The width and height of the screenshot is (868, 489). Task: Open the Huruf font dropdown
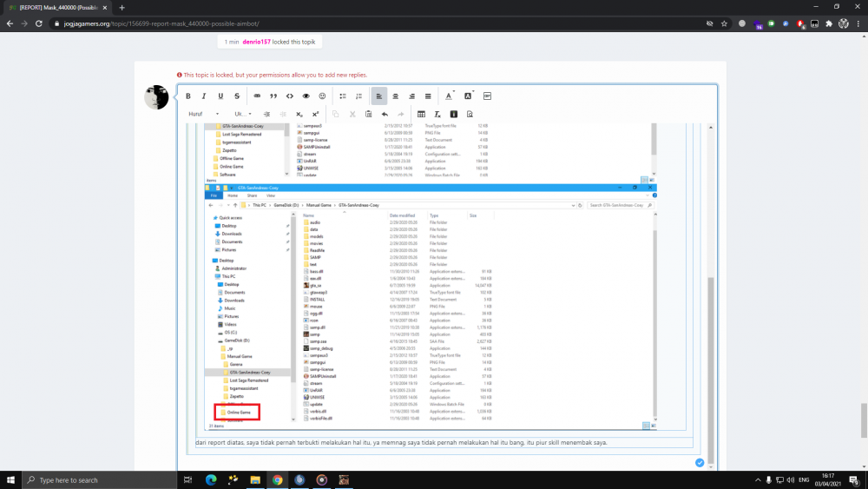(204, 114)
